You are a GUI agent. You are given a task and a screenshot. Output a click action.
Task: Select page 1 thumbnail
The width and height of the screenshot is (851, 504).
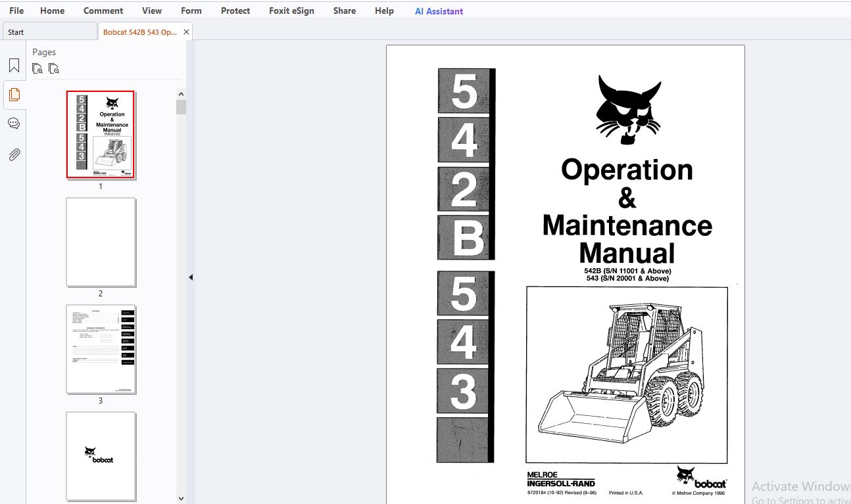(101, 135)
